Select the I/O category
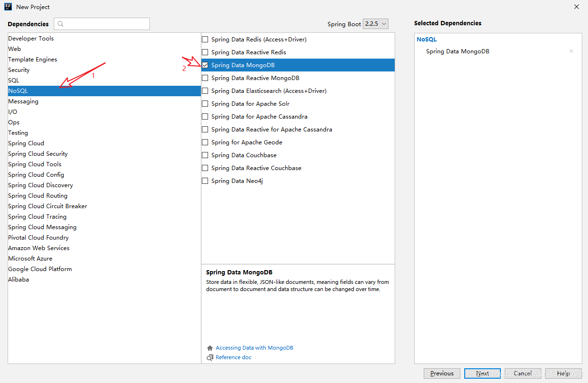 104,112
